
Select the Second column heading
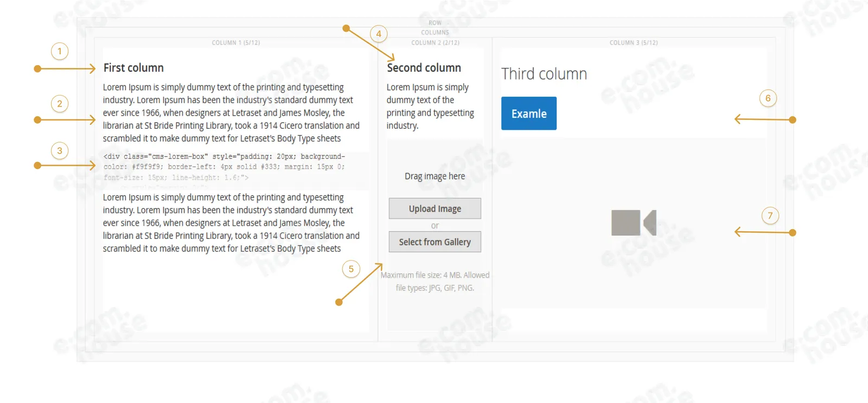424,68
